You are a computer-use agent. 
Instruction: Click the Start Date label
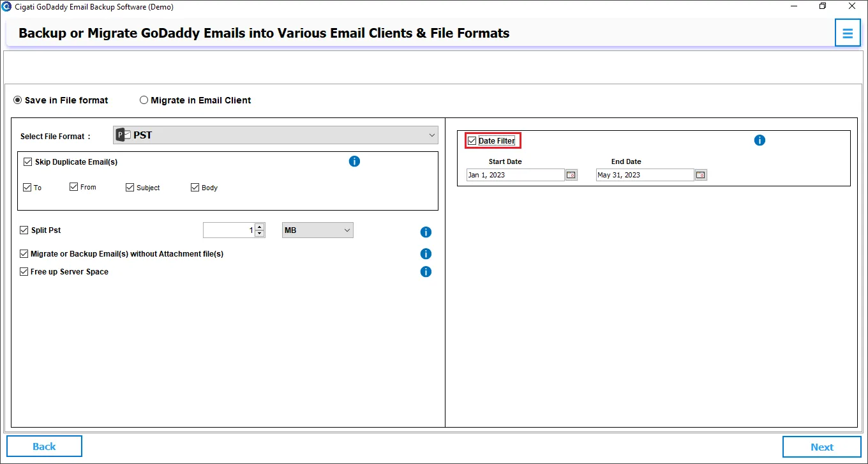pyautogui.click(x=505, y=162)
